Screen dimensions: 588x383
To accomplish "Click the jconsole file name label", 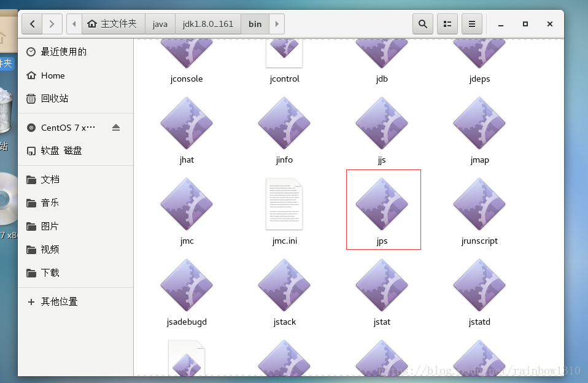I will coord(187,79).
